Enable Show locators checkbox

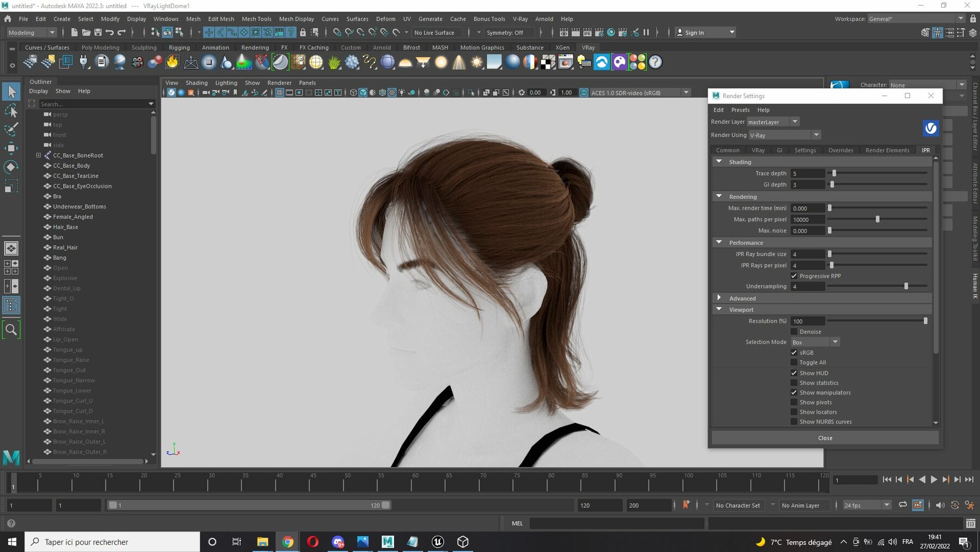[x=794, y=412]
